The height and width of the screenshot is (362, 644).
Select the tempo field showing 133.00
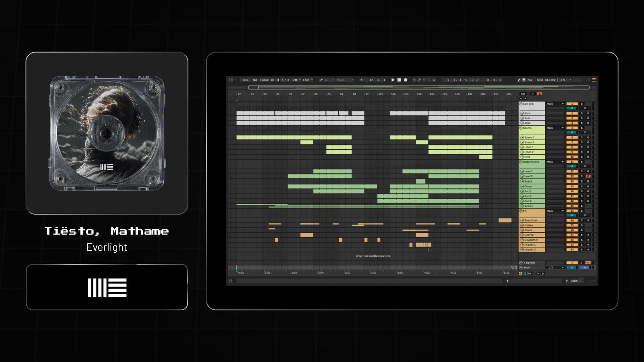[264, 80]
